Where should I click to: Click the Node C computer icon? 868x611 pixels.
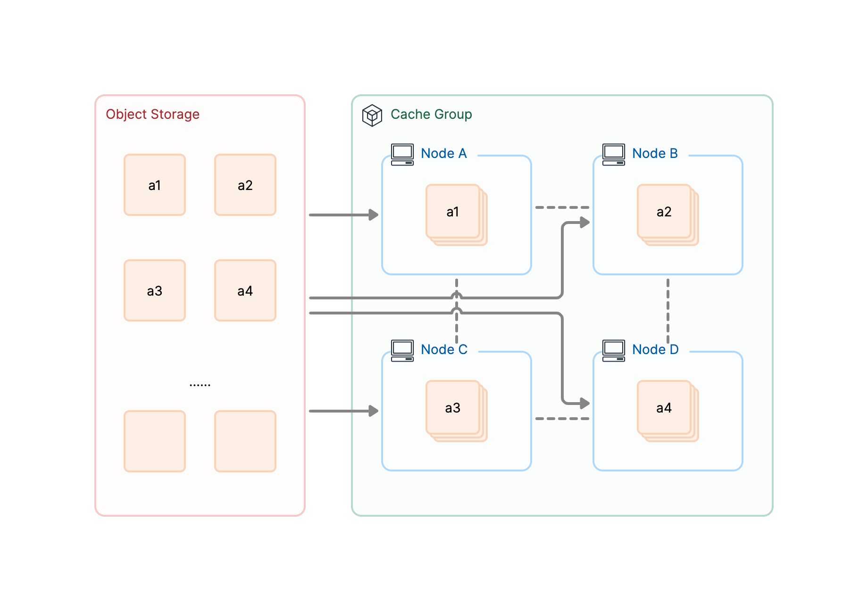coord(402,351)
